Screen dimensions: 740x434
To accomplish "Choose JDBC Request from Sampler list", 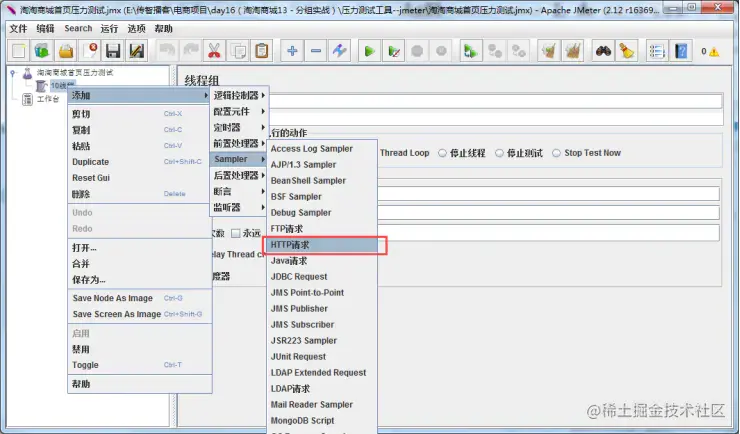I will 322,276.
